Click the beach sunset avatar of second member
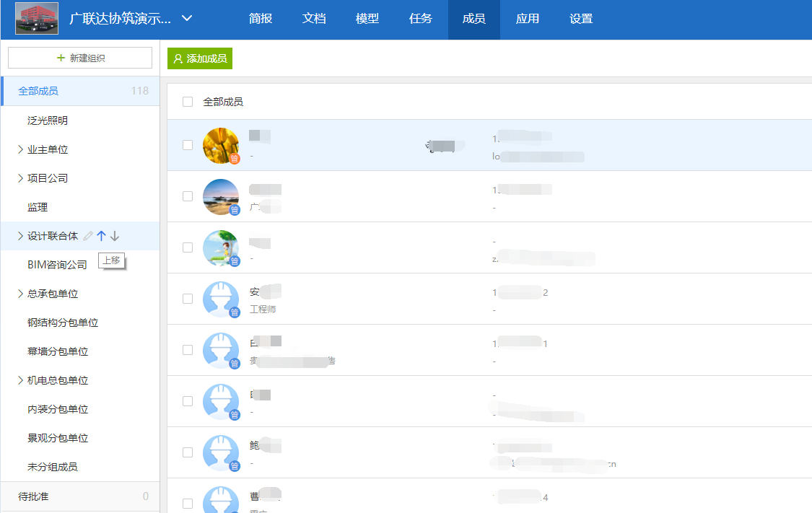The image size is (812, 513). click(x=221, y=196)
